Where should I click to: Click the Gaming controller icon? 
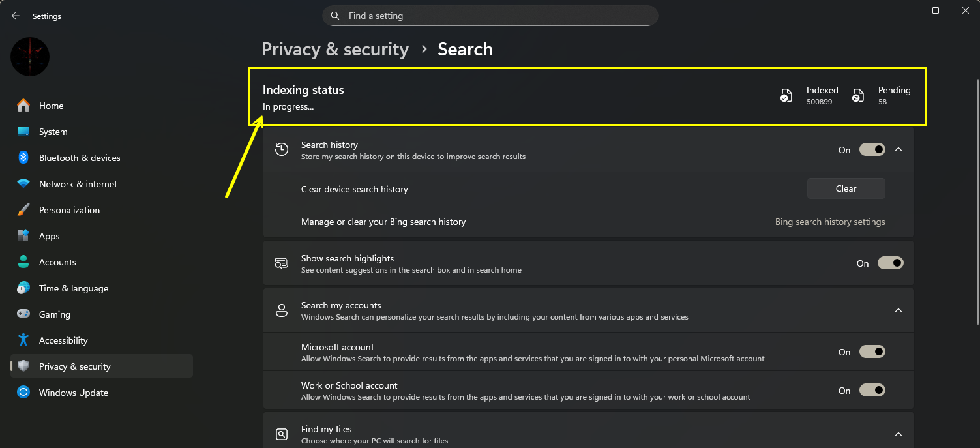click(x=23, y=314)
